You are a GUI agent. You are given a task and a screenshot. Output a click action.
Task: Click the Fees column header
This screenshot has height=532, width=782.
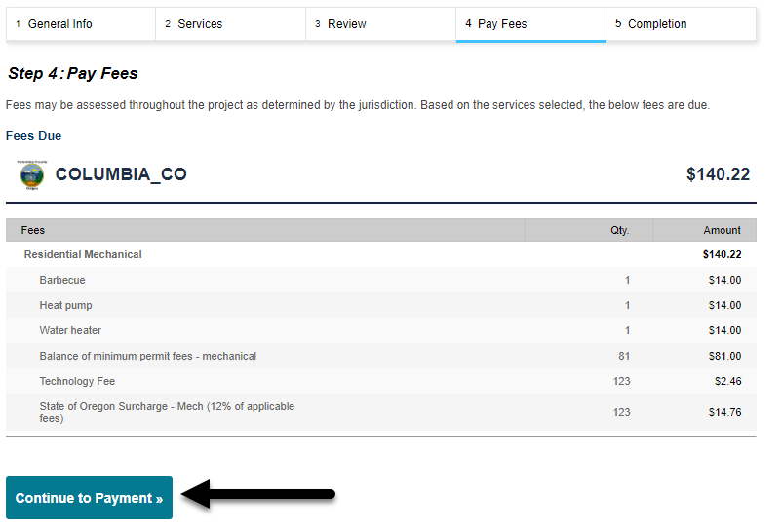coord(33,230)
